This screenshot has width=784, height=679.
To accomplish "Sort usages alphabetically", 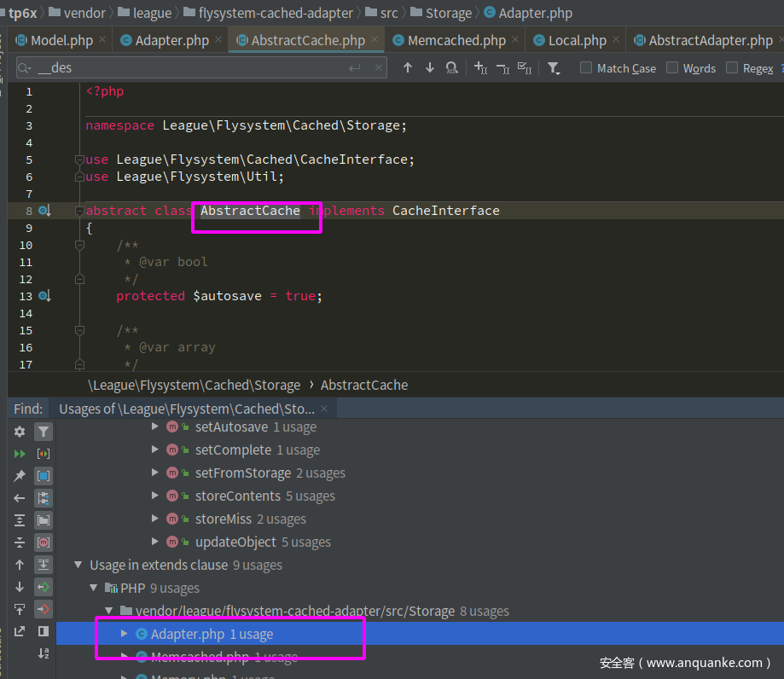I will coord(44,653).
